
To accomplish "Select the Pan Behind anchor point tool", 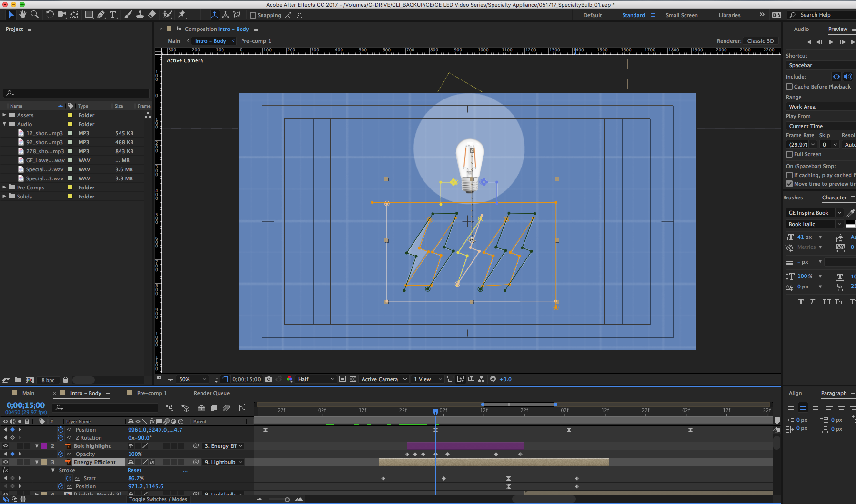I will [x=74, y=15].
